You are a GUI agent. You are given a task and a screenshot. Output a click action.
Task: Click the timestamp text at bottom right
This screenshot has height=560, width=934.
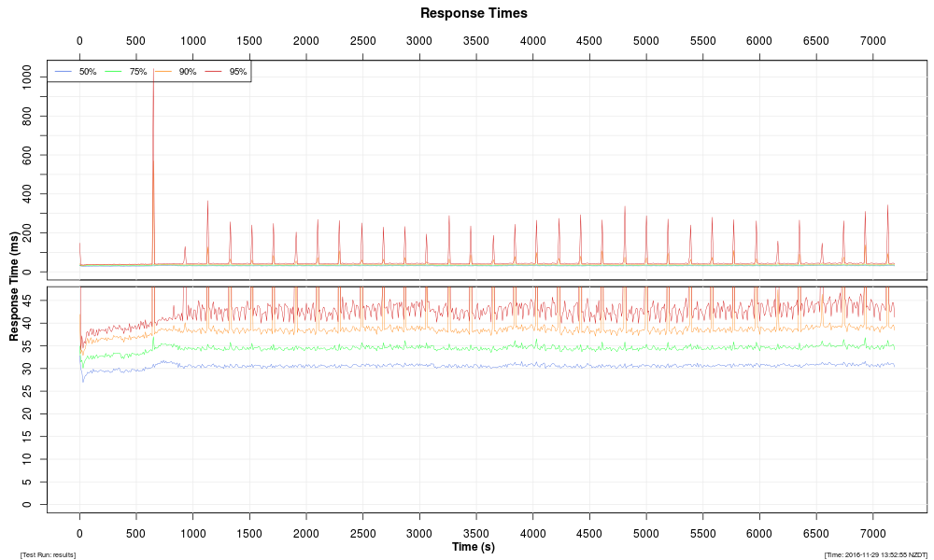point(875,554)
